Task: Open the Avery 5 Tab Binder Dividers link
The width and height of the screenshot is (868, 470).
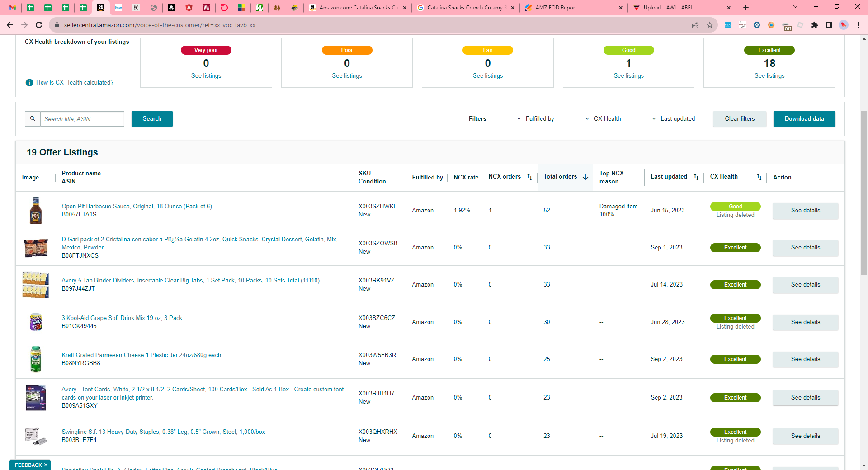Action: 190,281
